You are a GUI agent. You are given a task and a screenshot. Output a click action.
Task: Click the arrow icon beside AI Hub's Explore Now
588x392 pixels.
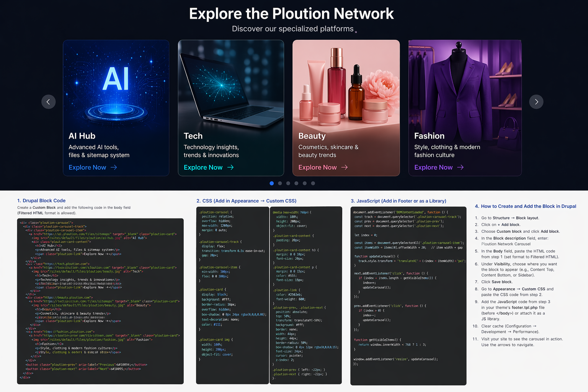click(114, 167)
